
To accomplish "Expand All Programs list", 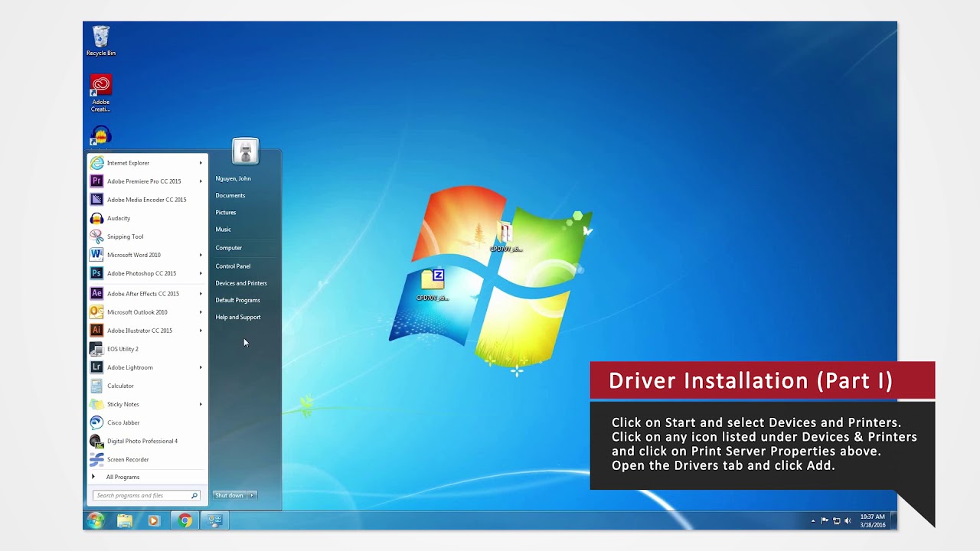I will 146,477.
